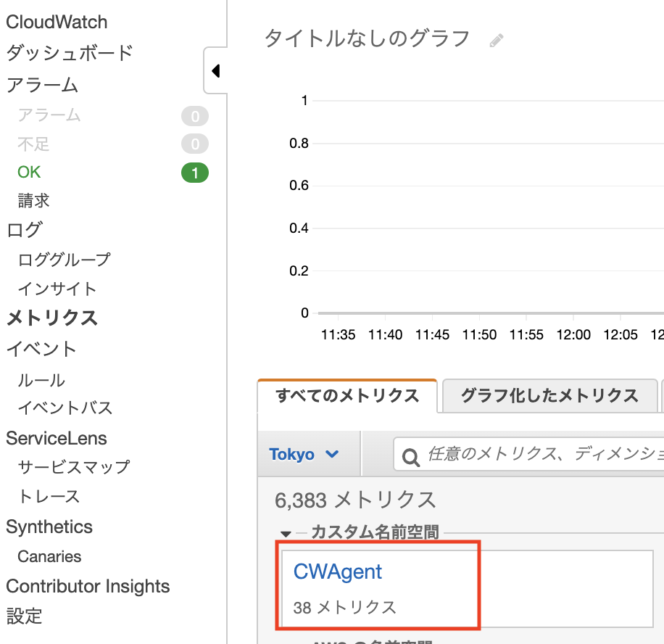This screenshot has height=644, width=664.
Task: Collapse the sidebar with the left arrow
Action: pyautogui.click(x=215, y=71)
